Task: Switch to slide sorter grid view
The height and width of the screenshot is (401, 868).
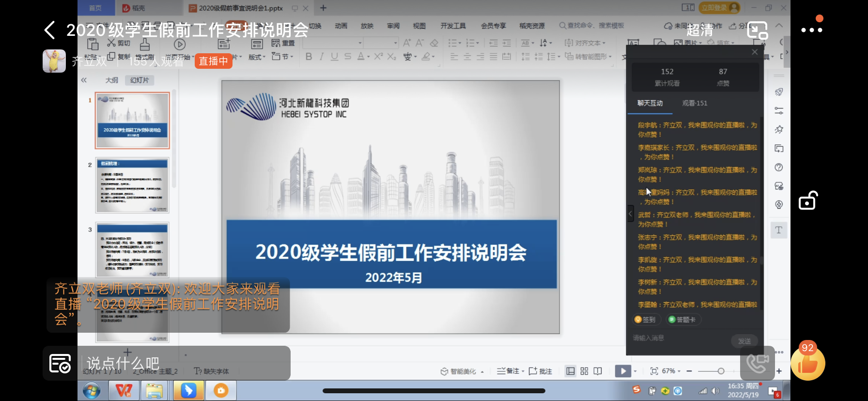Action: point(584,371)
